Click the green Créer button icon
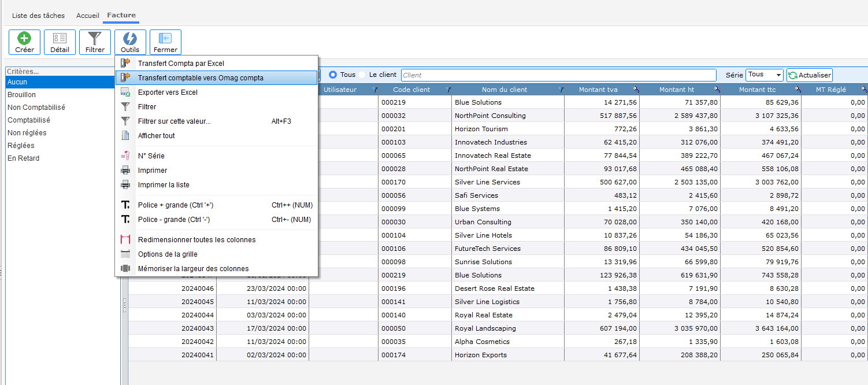The height and width of the screenshot is (385, 868). [24, 39]
